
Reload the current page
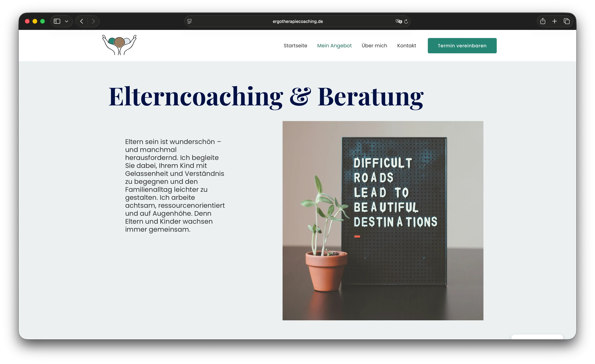click(x=406, y=21)
